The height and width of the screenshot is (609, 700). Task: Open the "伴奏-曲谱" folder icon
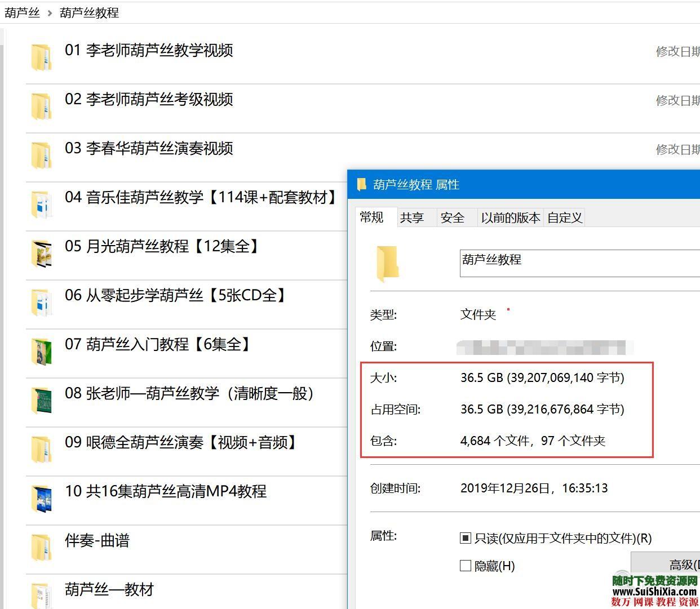(41, 546)
